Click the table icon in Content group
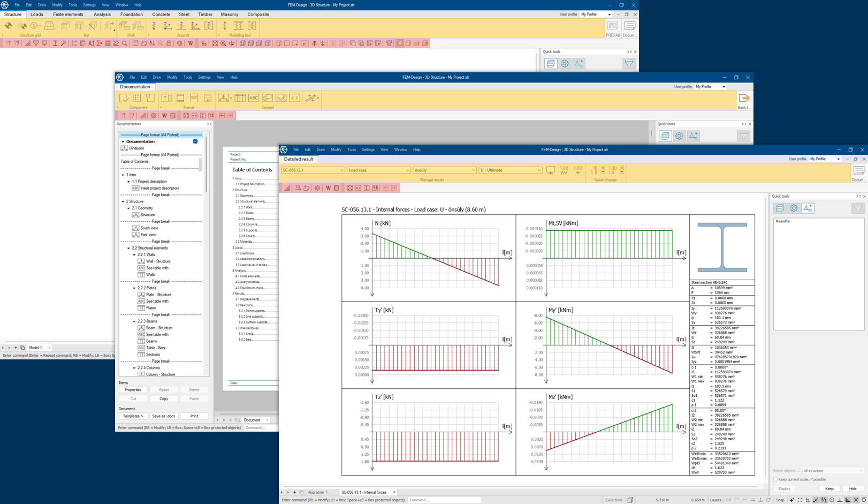The image size is (868, 504). 240,98
